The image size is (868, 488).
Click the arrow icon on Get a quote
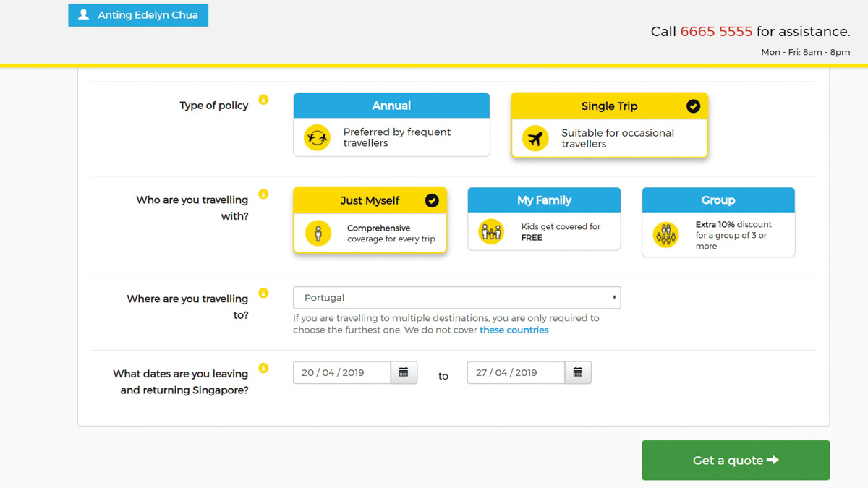tap(773, 460)
